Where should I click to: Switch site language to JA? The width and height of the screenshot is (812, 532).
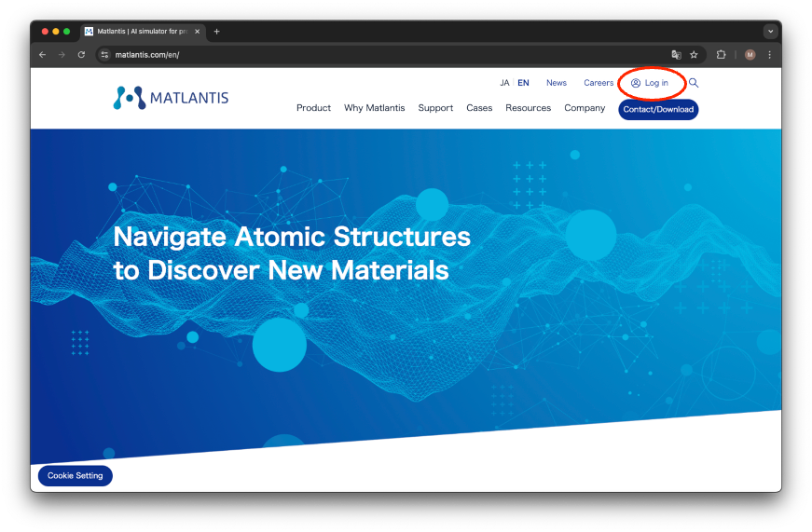(504, 83)
